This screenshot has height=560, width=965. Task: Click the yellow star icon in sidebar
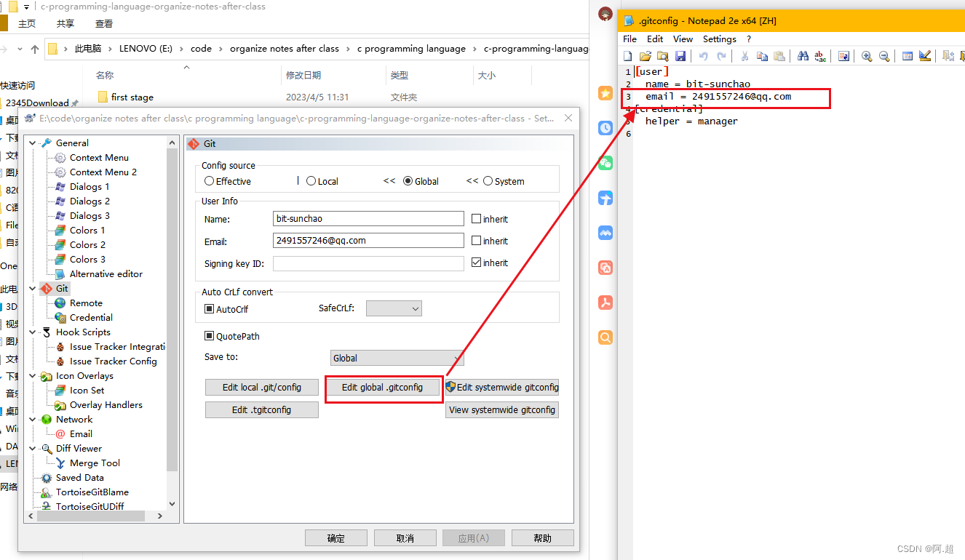point(605,93)
